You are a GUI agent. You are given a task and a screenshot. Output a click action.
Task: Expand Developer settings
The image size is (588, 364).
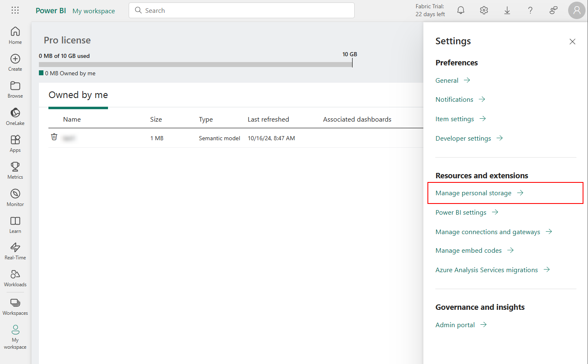point(463,138)
